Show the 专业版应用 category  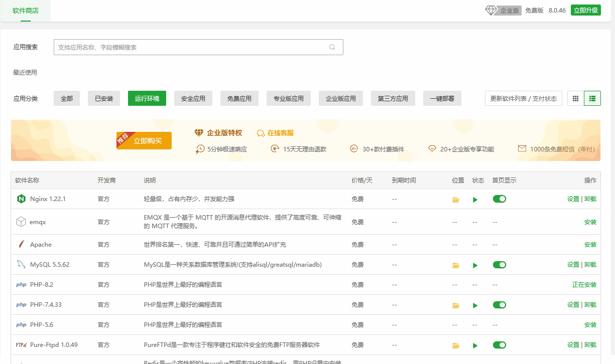(289, 99)
